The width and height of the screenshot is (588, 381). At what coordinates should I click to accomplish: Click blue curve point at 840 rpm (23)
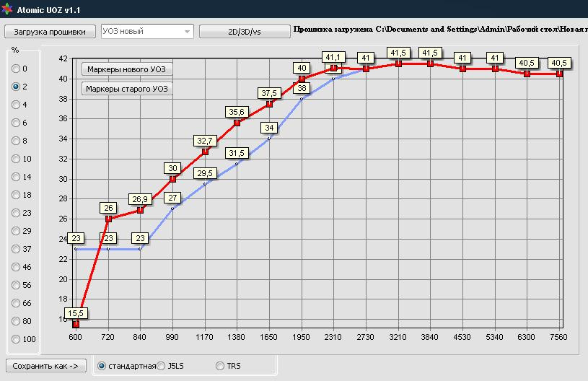click(140, 249)
